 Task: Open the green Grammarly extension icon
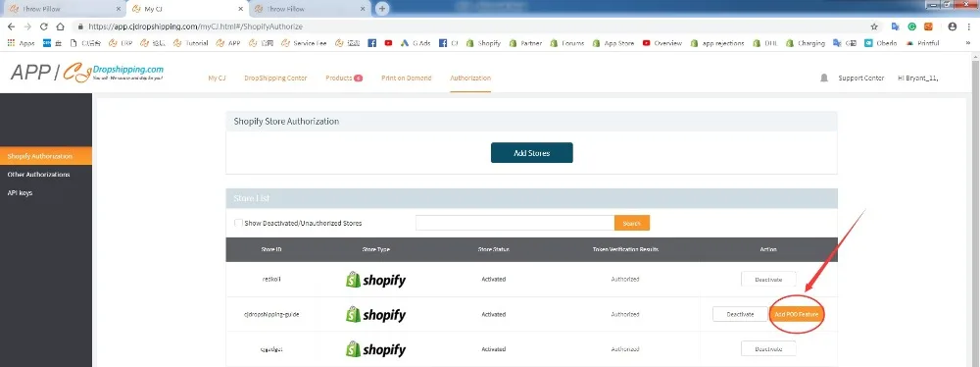point(911,26)
